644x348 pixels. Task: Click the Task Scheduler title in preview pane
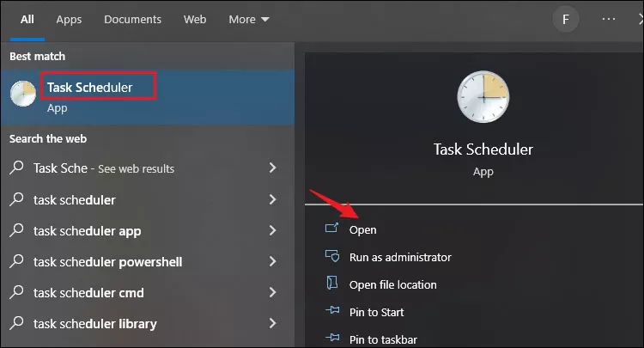pyautogui.click(x=483, y=150)
